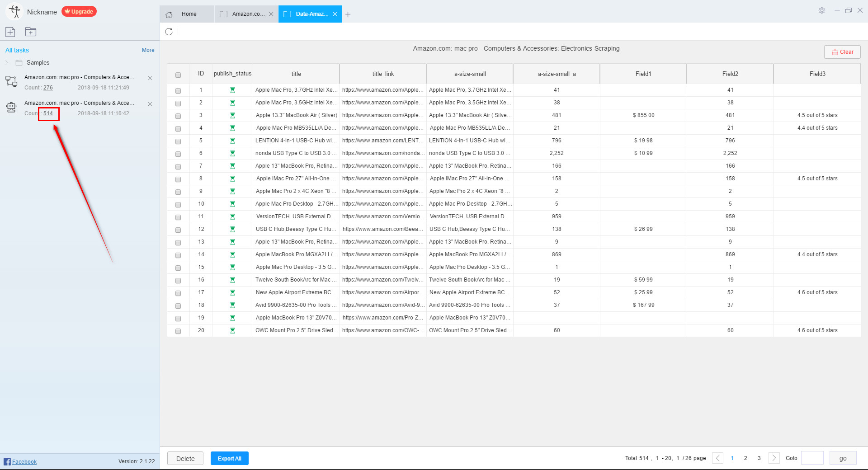Image resolution: width=868 pixels, height=470 pixels.
Task: Click the Field1 column header
Action: coord(643,74)
